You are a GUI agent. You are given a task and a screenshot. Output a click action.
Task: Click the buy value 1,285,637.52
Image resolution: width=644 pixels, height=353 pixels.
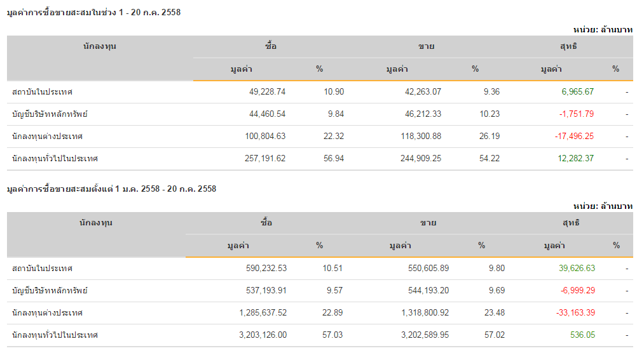pos(263,313)
